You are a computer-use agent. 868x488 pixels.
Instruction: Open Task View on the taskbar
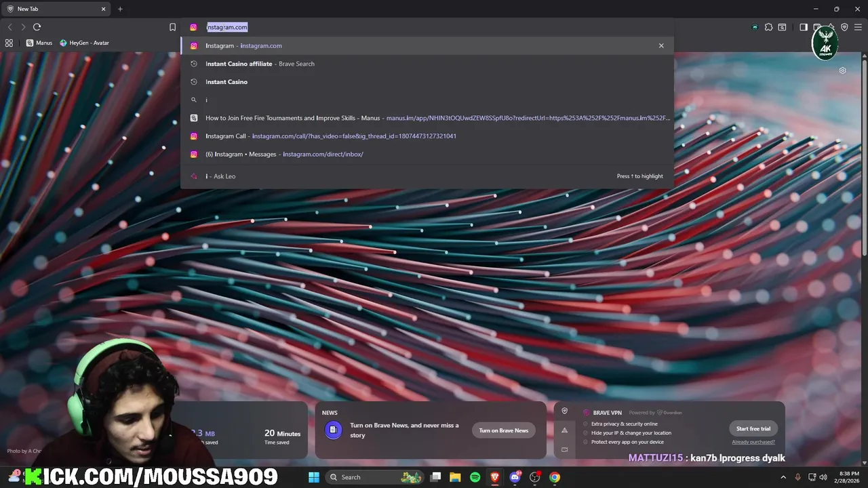coord(436,477)
